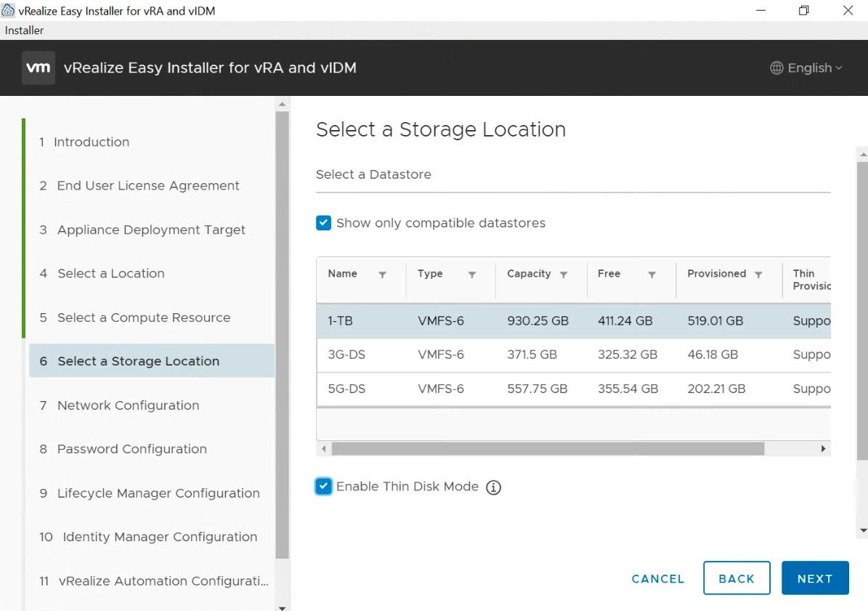The height and width of the screenshot is (611, 868).
Task: Click the CANCEL button
Action: [x=657, y=578]
